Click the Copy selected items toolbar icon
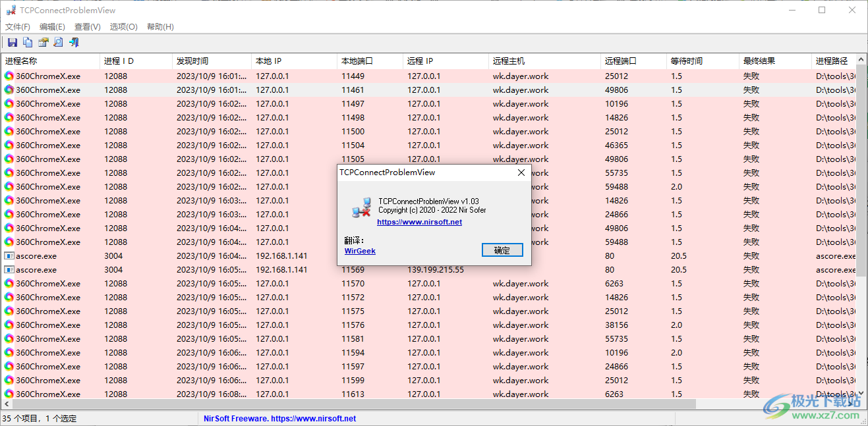 (x=27, y=42)
